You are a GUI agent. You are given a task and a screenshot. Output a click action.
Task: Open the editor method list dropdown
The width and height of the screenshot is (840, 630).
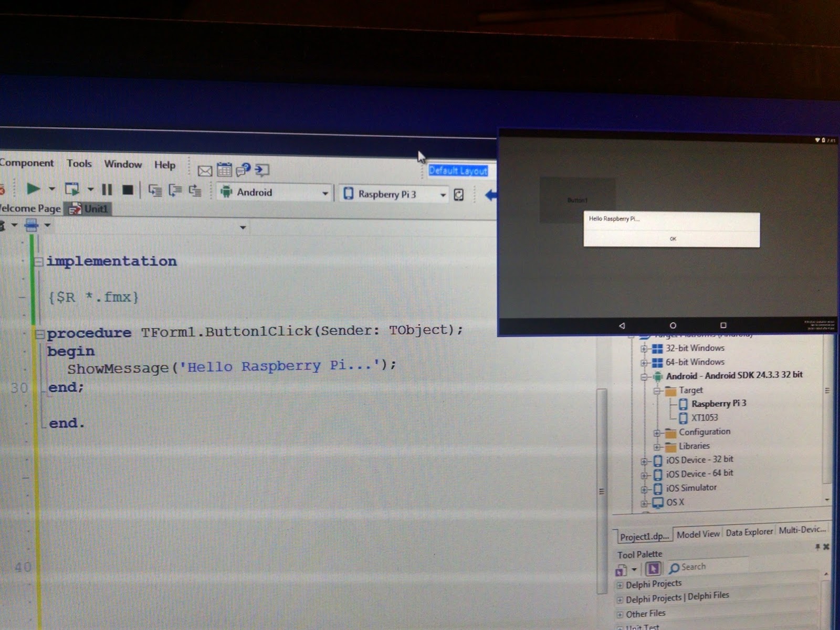[x=243, y=227]
